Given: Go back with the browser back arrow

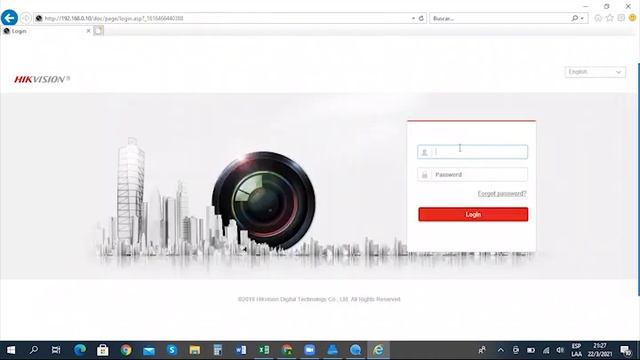Looking at the screenshot, I should pos(9,18).
